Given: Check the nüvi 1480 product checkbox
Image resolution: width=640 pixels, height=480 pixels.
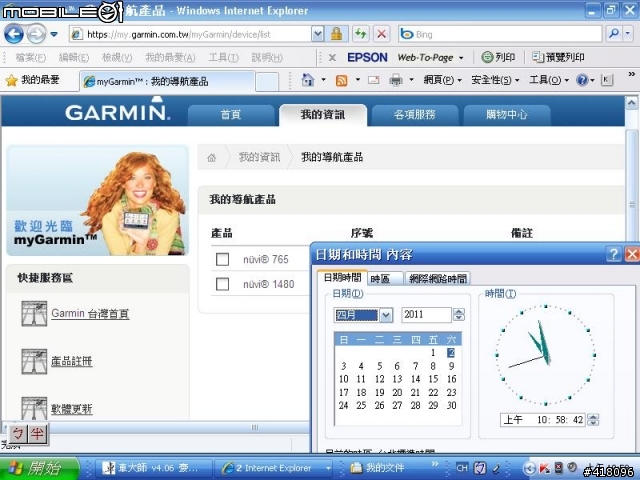Looking at the screenshot, I should tap(222, 284).
